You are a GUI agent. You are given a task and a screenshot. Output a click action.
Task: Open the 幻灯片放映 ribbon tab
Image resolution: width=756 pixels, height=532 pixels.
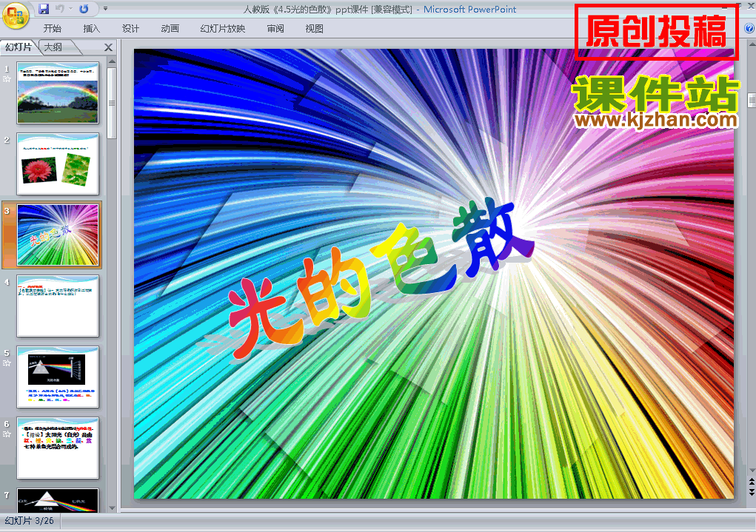click(x=223, y=29)
